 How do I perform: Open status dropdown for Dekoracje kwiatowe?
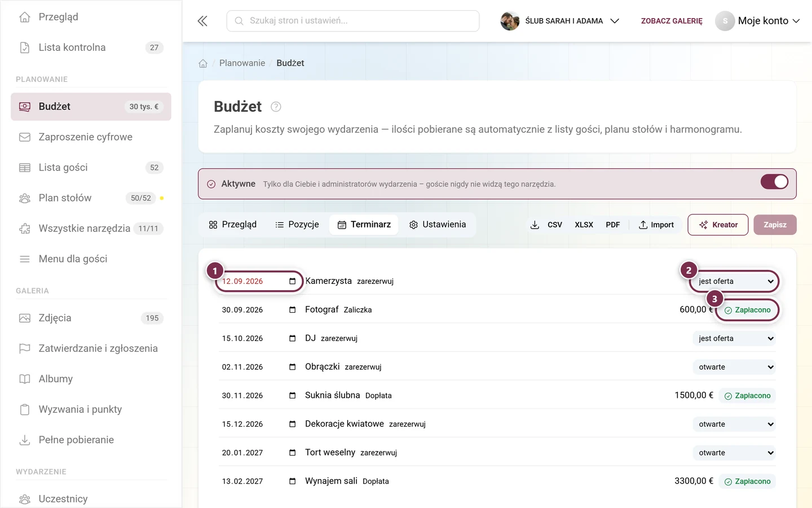click(734, 424)
